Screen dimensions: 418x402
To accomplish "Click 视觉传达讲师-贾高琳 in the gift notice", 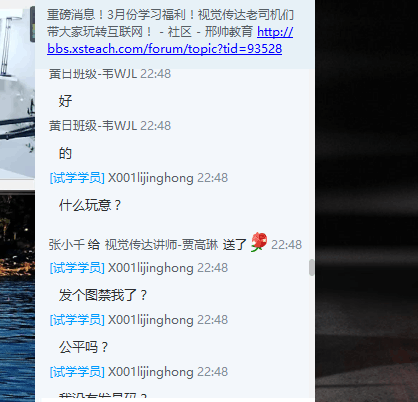I will [161, 244].
